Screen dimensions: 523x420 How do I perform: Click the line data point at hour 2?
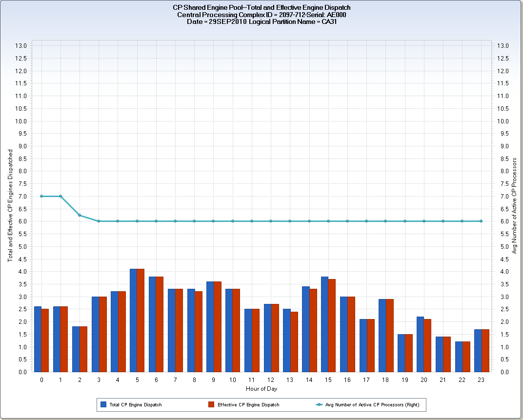[80, 215]
